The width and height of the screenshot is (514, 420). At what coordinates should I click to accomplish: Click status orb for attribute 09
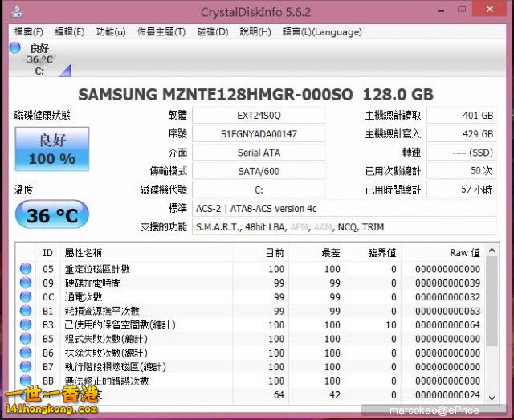[x=26, y=283]
